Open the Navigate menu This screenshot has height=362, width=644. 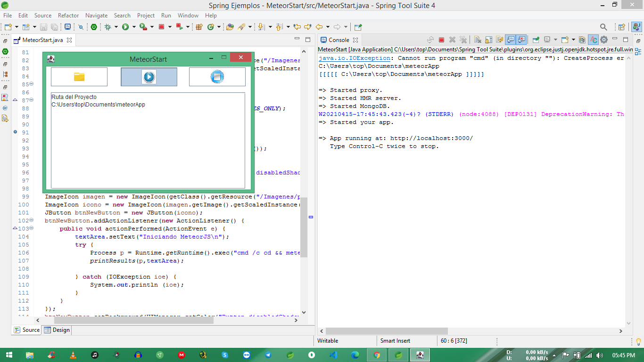[96, 16]
